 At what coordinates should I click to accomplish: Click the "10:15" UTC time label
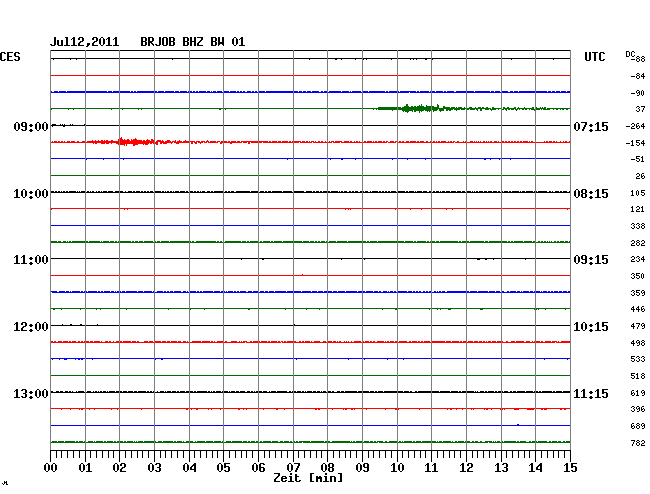pyautogui.click(x=591, y=327)
